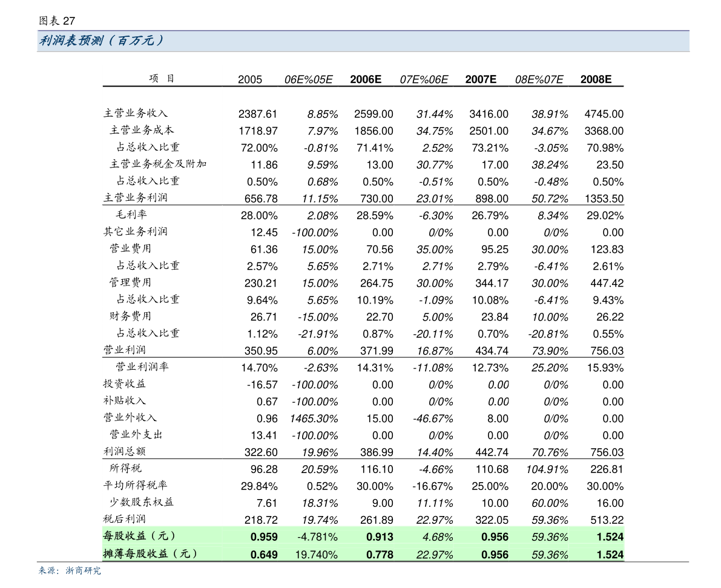Click 59.36% in the 每股收益 row
Image resolution: width=721 pixels, height=588 pixels.
coord(550,537)
